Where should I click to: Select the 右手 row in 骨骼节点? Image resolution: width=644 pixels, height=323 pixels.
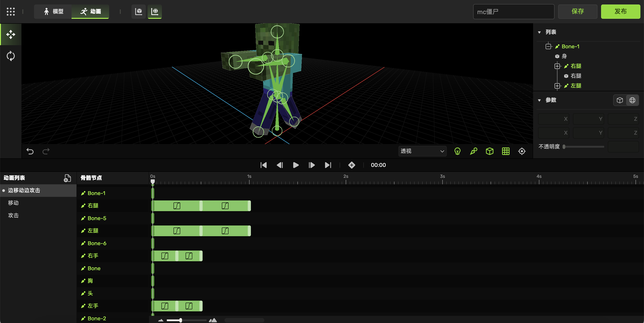[112, 256]
